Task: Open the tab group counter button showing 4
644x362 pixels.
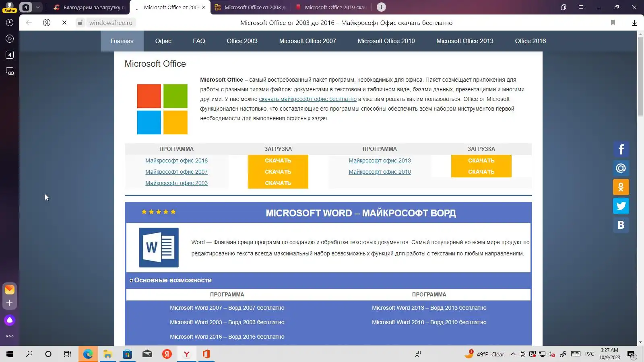Action: pyautogui.click(x=25, y=7)
